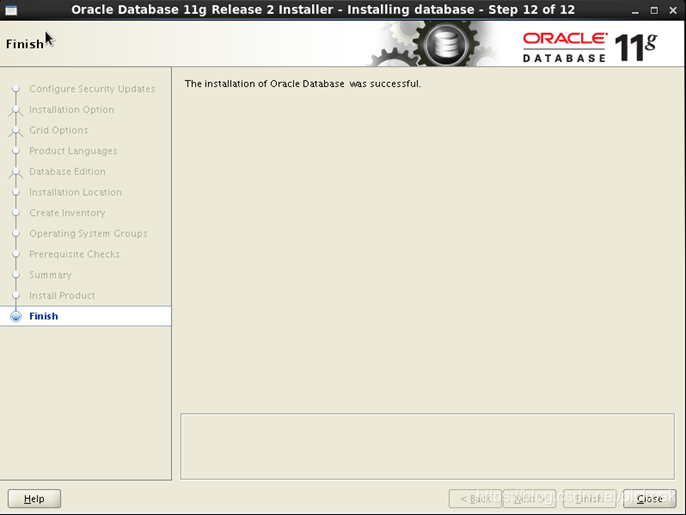Click the disabled Finish button
Image resolution: width=686 pixels, height=515 pixels.
point(589,498)
